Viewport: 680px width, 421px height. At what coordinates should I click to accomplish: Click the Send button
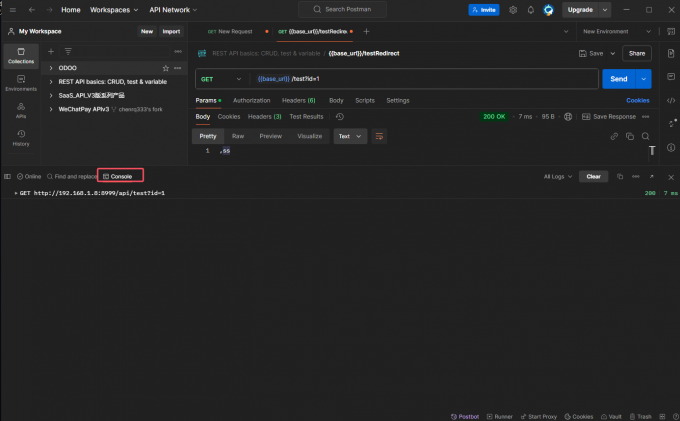click(619, 79)
